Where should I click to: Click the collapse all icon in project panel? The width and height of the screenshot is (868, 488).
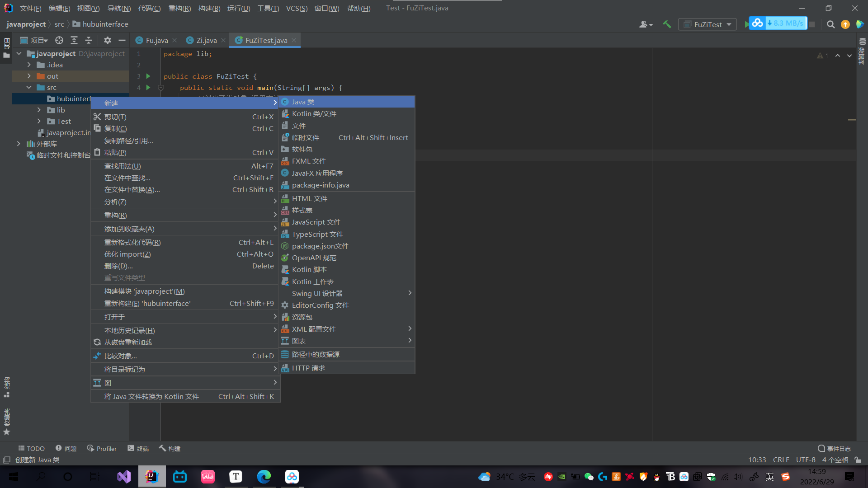click(x=89, y=40)
